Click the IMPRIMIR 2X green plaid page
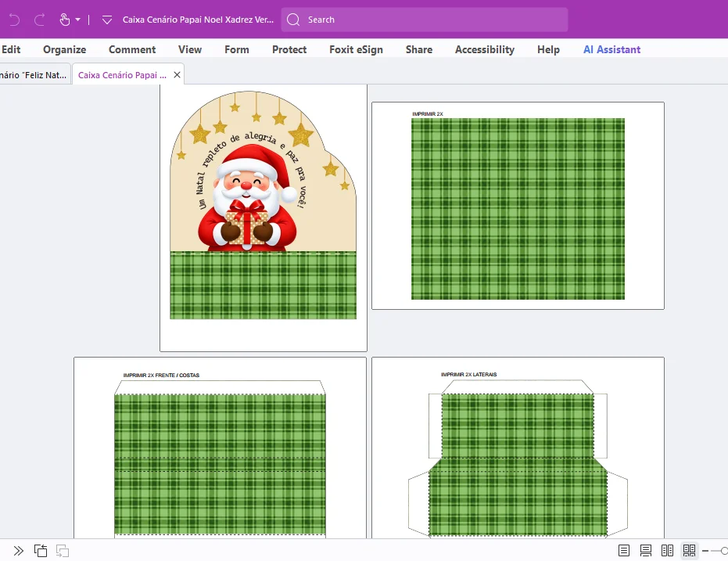The width and height of the screenshot is (728, 561). pos(518,206)
